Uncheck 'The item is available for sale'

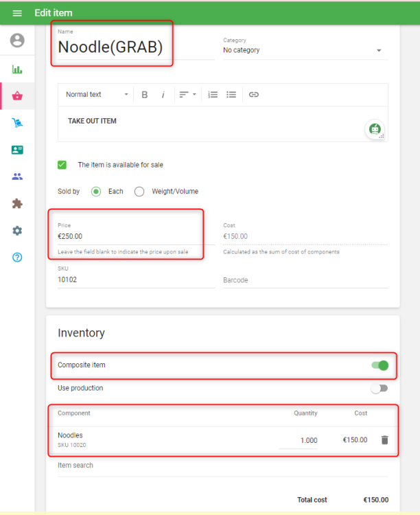pyautogui.click(x=62, y=165)
